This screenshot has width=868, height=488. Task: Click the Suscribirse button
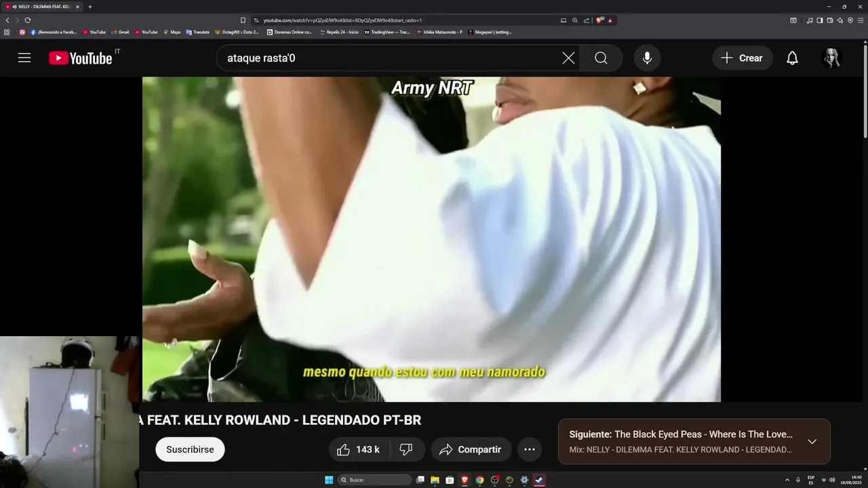tap(190, 449)
